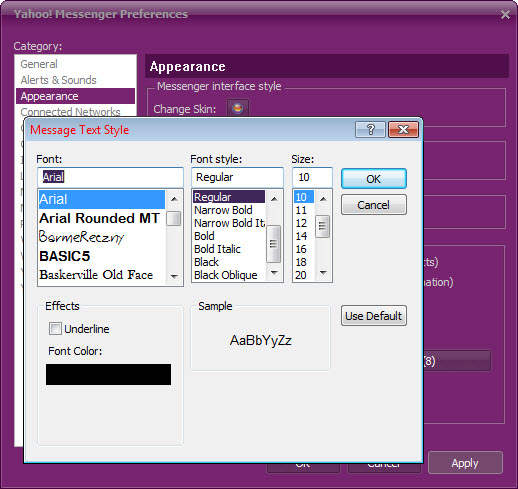The height and width of the screenshot is (489, 518).
Task: Click OK in Message Text Style
Action: [374, 179]
